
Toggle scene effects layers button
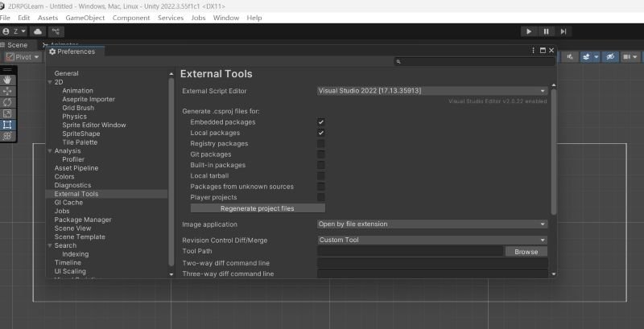click(587, 57)
